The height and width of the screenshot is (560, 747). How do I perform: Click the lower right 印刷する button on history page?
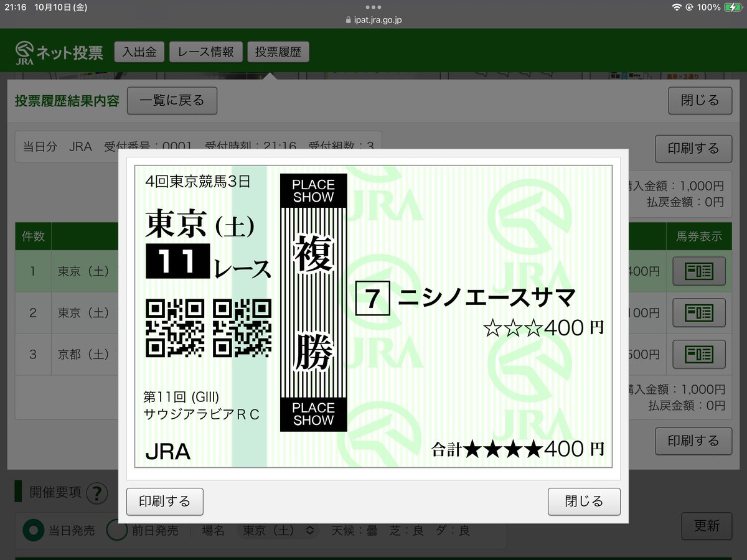click(x=693, y=441)
